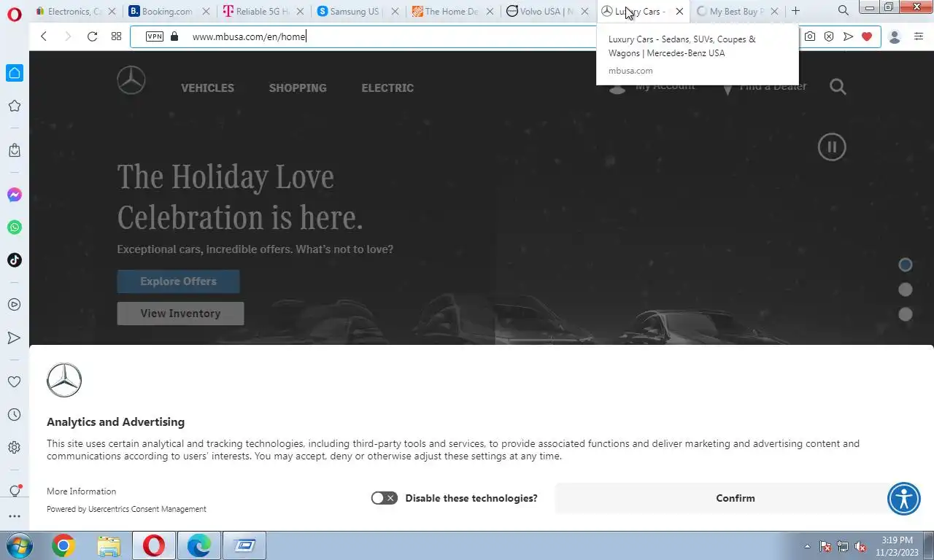Open History clock icon in sidebar
Viewport: 934px width, 560px height.
(15, 415)
